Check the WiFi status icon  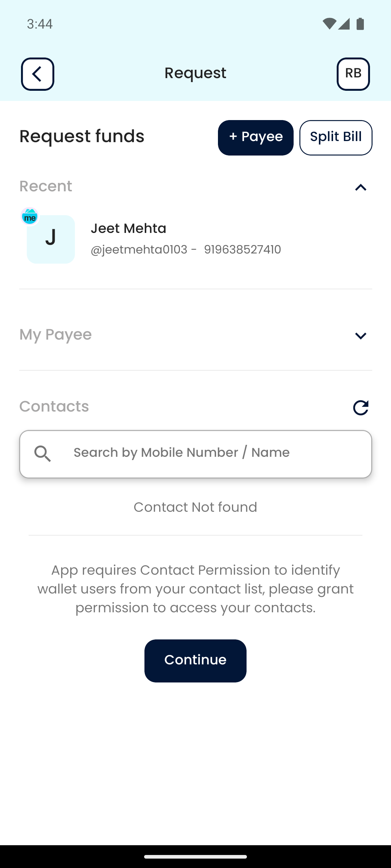click(x=329, y=24)
